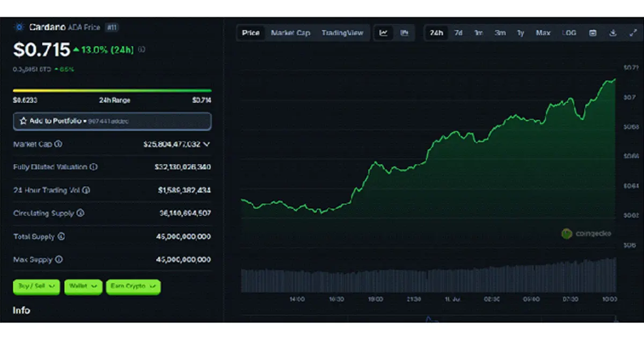Select the 1y time range

pyautogui.click(x=521, y=33)
